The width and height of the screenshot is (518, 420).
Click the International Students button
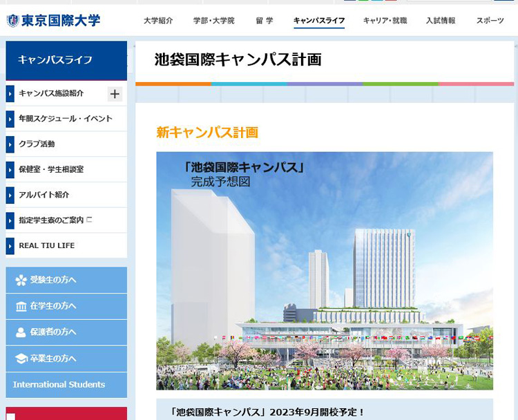pos(59,385)
